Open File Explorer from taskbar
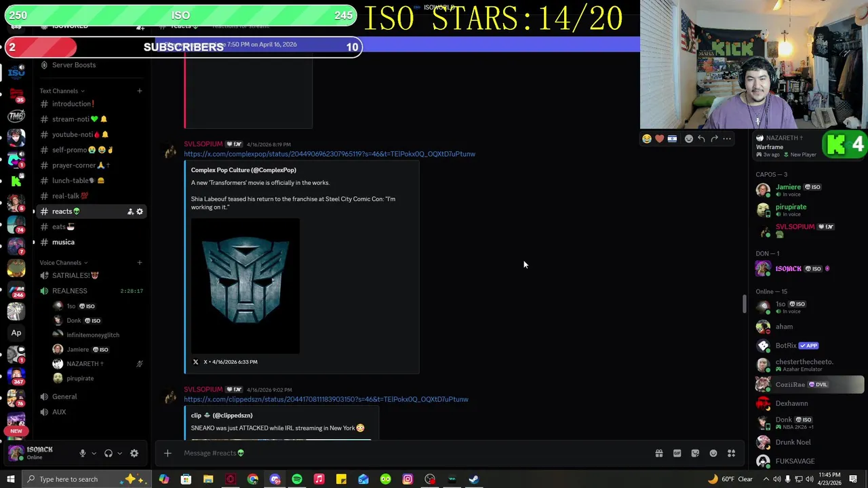 (x=208, y=479)
